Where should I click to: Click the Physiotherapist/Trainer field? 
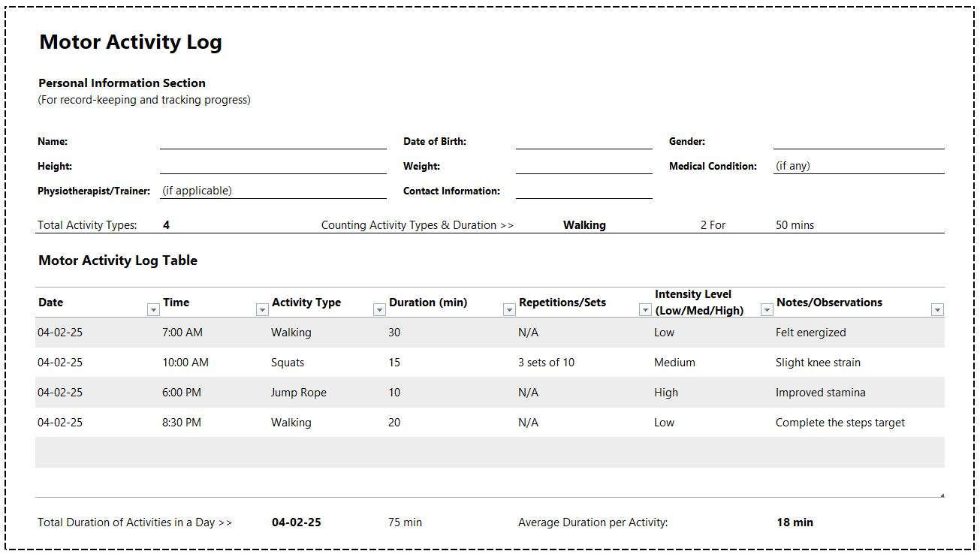coord(273,191)
